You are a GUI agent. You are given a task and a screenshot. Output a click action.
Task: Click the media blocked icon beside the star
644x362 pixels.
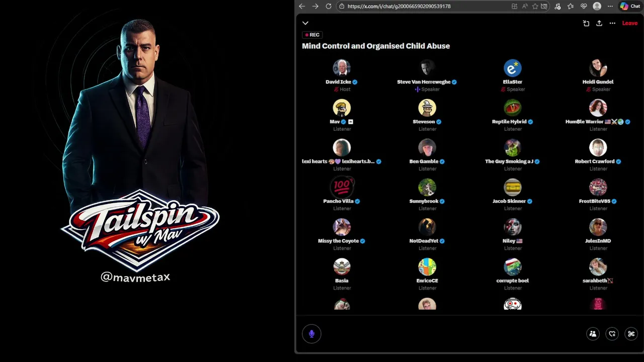544,6
